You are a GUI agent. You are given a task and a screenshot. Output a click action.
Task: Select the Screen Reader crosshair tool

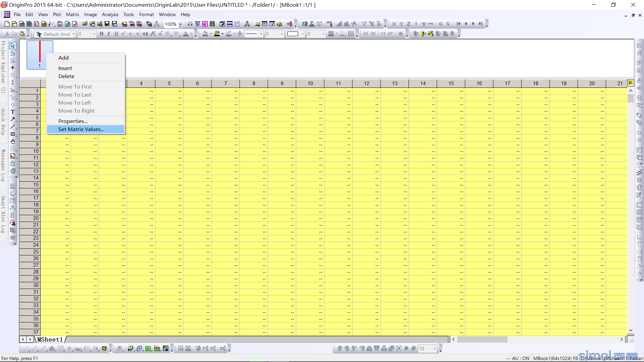13,68
